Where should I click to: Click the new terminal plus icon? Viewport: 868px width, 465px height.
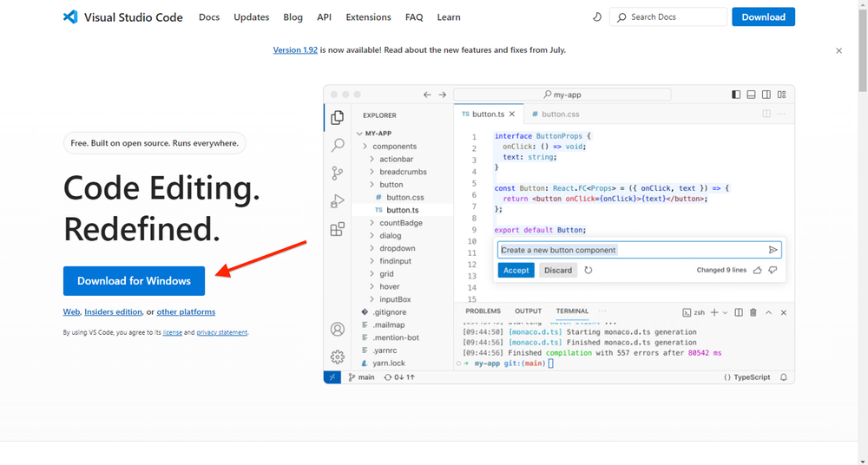(x=714, y=313)
